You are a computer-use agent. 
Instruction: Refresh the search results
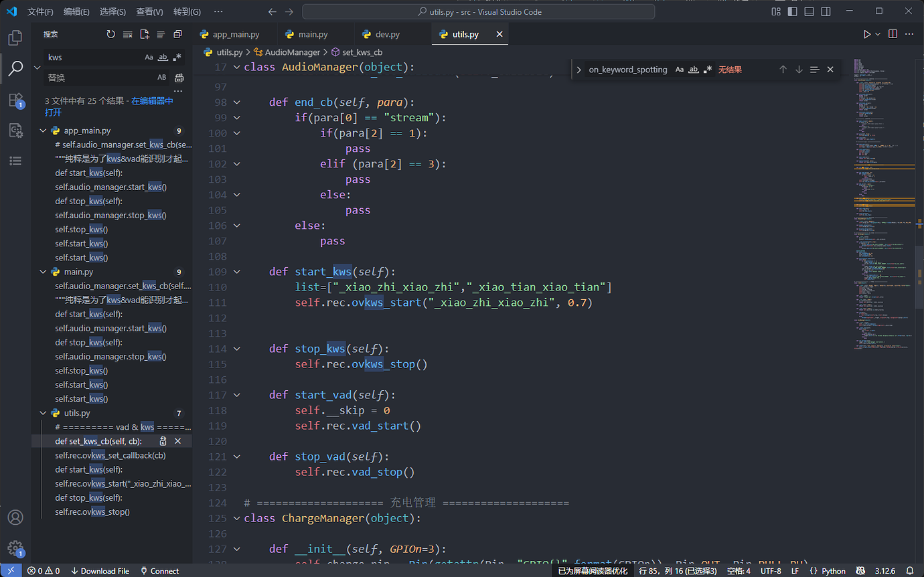pyautogui.click(x=111, y=34)
